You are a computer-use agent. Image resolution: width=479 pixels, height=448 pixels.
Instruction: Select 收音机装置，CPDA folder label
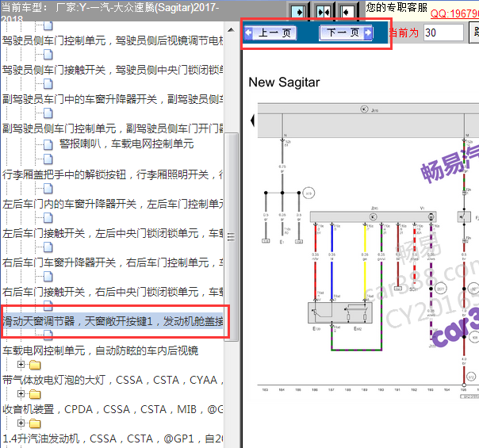pos(113,409)
